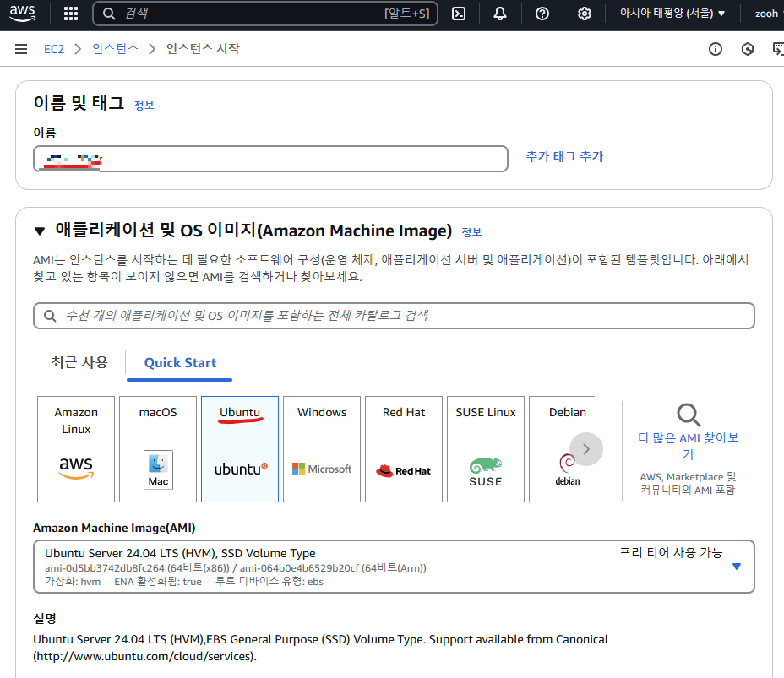This screenshot has width=784, height=678.
Task: Switch to the Quick Start tab
Action: coord(180,363)
